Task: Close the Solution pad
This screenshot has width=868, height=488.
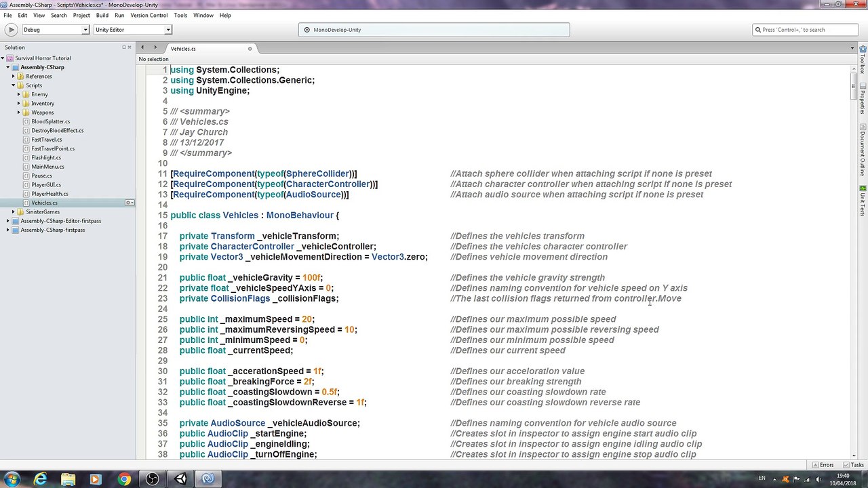Action: [130, 47]
